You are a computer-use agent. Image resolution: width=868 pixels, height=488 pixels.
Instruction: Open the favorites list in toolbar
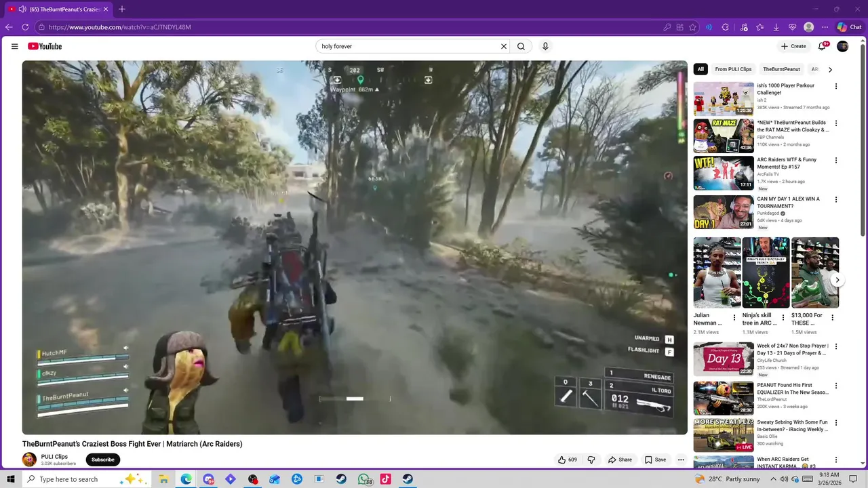759,27
